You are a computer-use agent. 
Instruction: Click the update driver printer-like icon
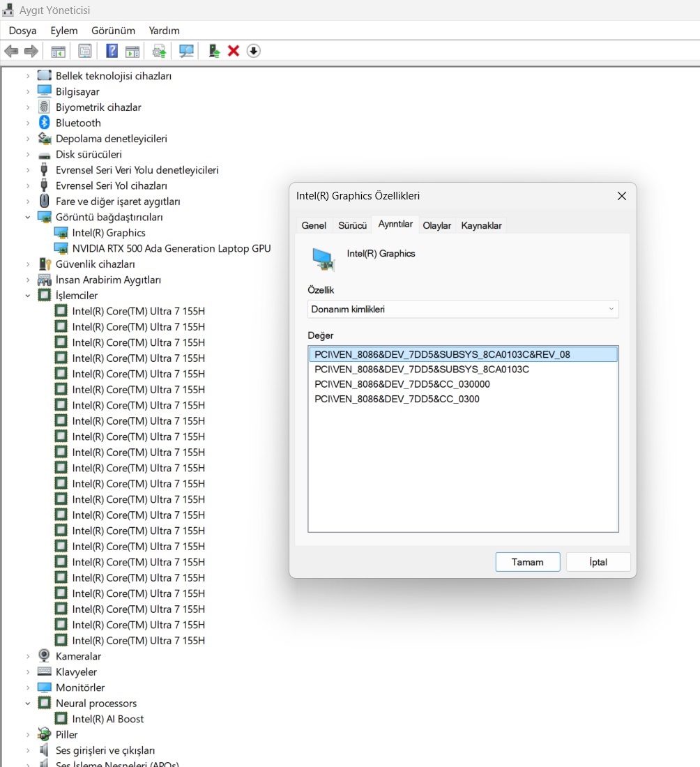click(159, 51)
